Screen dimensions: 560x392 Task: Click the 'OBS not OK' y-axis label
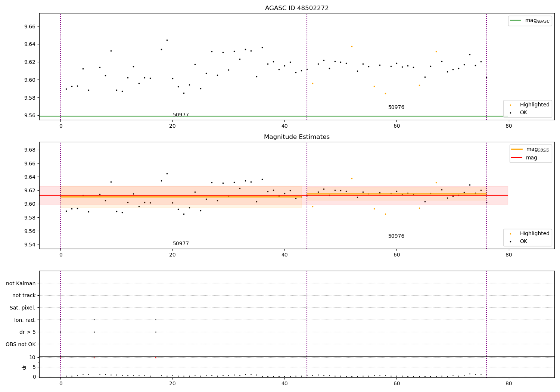tap(21, 345)
